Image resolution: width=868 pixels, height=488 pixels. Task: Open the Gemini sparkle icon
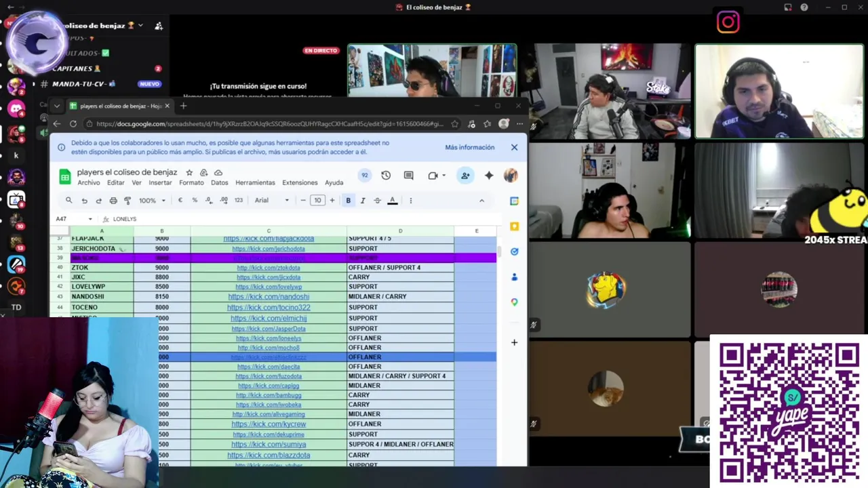coord(489,176)
